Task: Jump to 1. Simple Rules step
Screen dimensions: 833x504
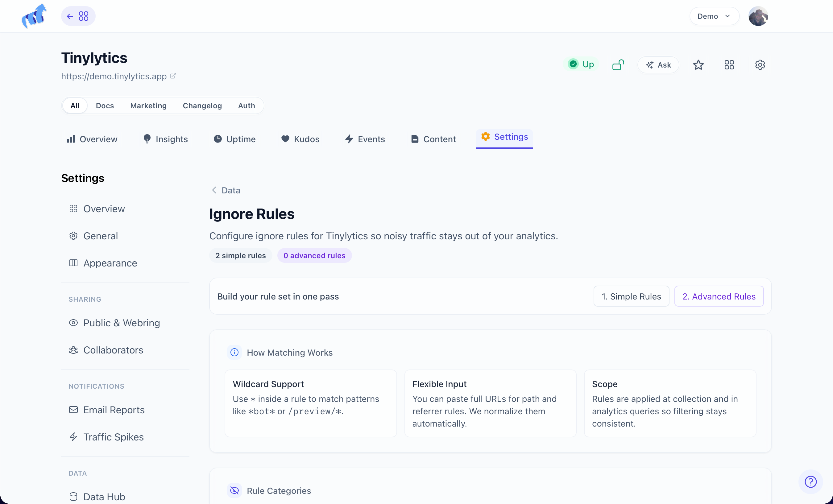Action: [631, 296]
